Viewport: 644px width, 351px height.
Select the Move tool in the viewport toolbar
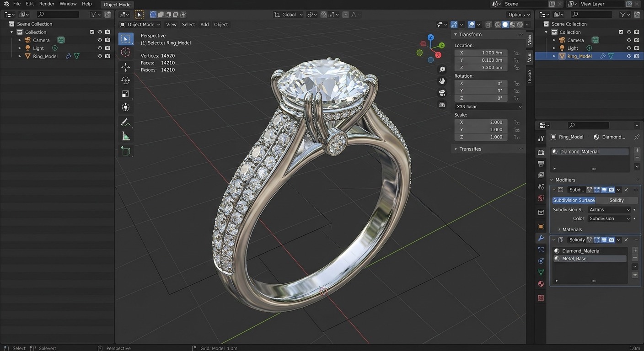[x=125, y=67]
